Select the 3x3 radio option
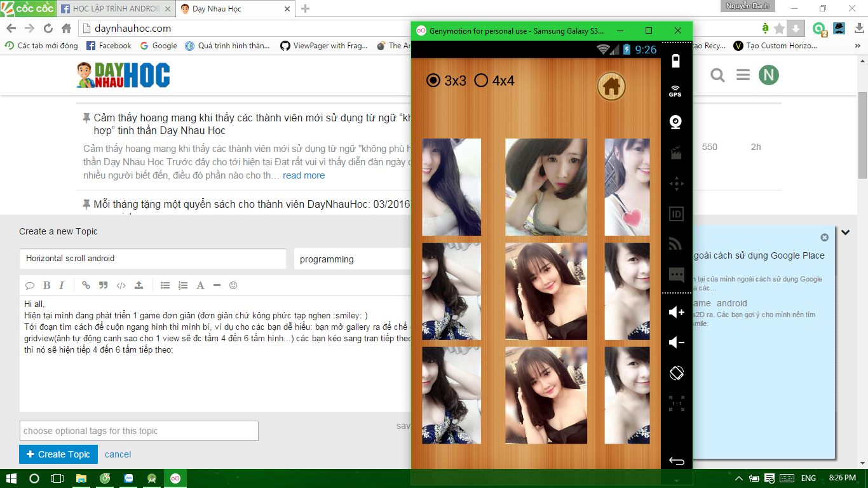The height and width of the screenshot is (488, 868). (433, 80)
